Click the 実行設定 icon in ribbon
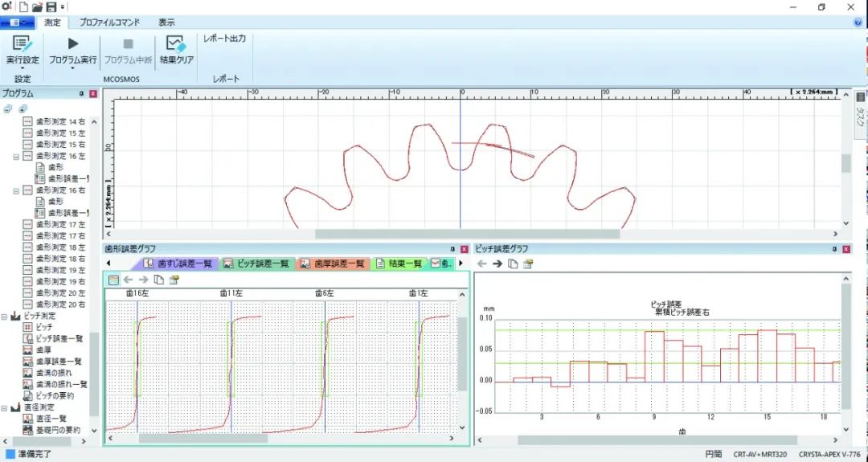Image resolution: width=868 pixels, height=462 pixels. click(23, 43)
